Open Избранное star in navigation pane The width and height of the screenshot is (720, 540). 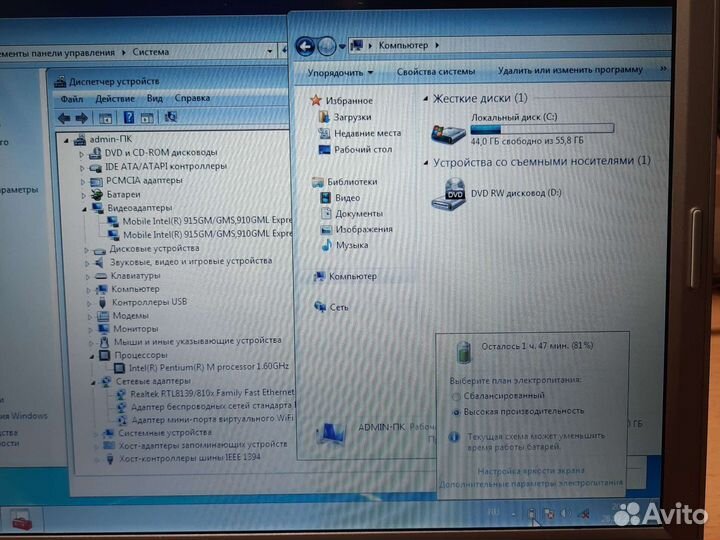[x=316, y=100]
